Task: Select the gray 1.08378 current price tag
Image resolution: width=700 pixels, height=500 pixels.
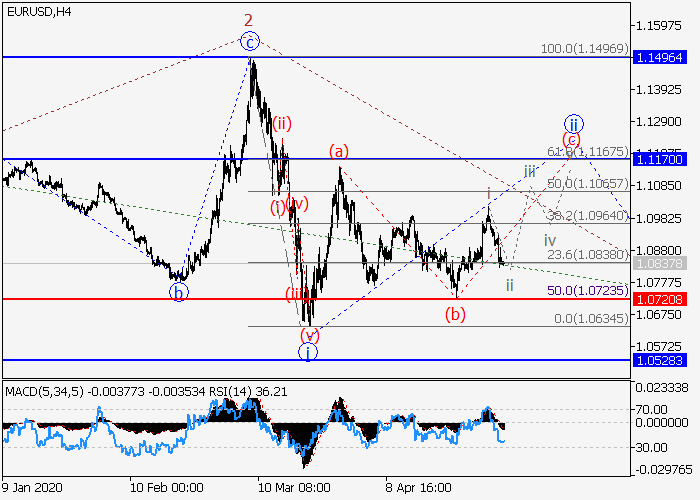Action: (x=663, y=263)
